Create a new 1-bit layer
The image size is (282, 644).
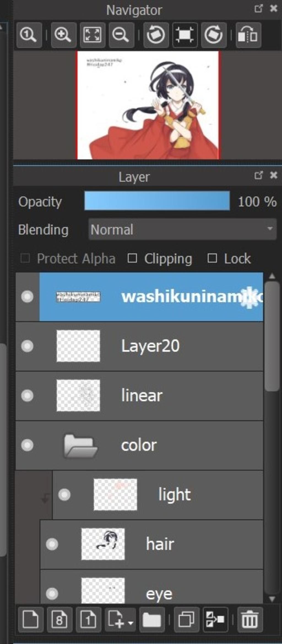88,619
